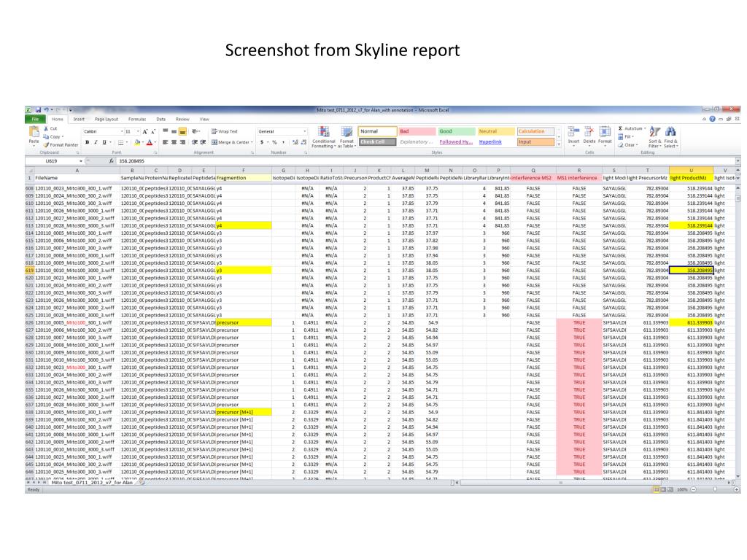The height and width of the screenshot is (560, 747).
Task: Click the Decrease Decimal icon
Action: coord(303,142)
